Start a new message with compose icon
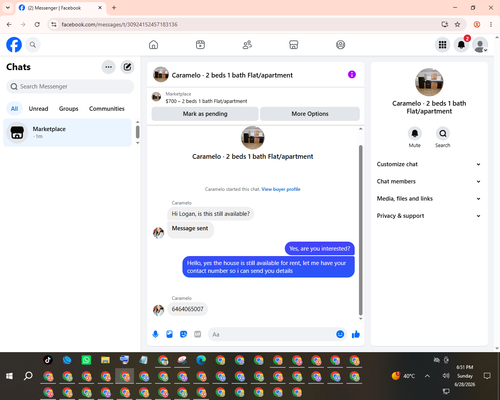Viewport: 500px width, 400px height. (127, 67)
